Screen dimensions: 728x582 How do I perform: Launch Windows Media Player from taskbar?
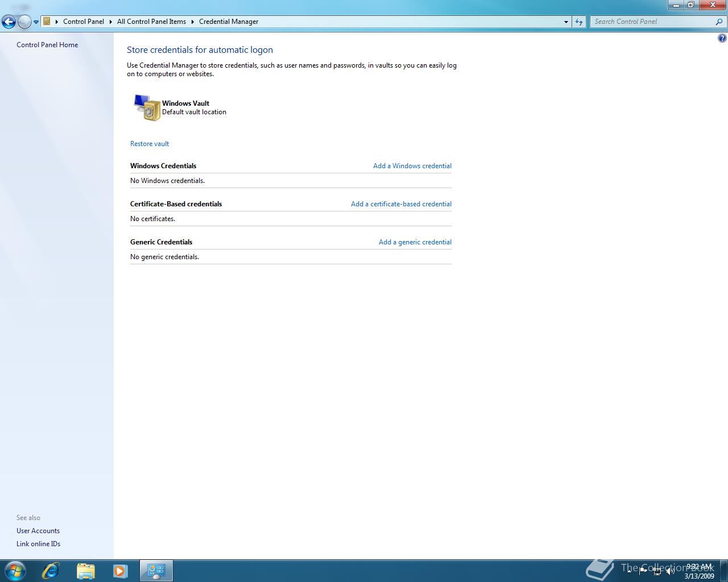(x=120, y=571)
